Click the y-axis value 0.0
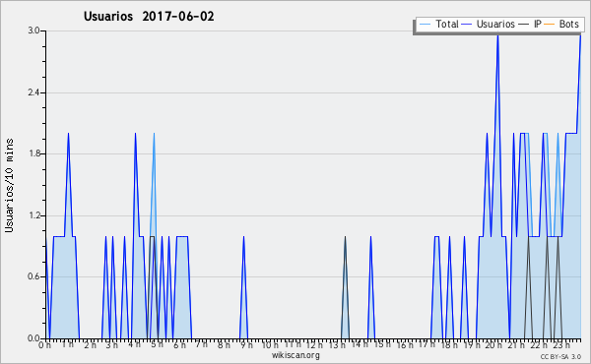The width and height of the screenshot is (591, 364). tap(33, 338)
